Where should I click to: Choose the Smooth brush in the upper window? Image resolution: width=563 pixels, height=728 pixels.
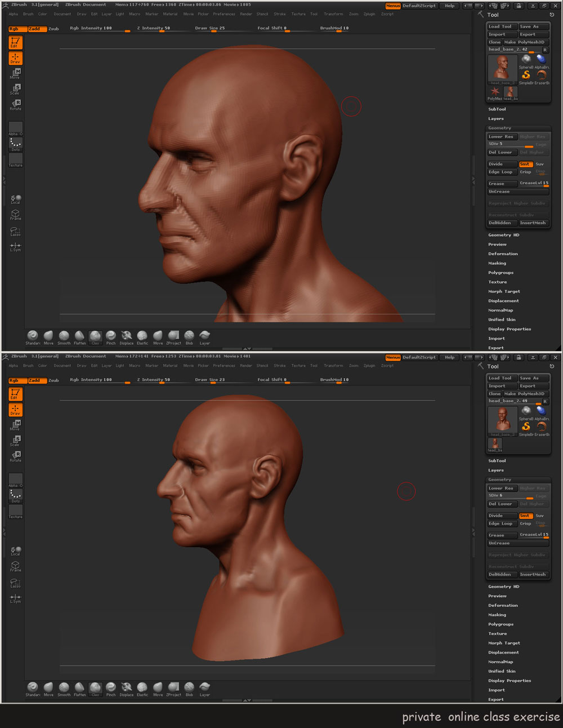[64, 337]
